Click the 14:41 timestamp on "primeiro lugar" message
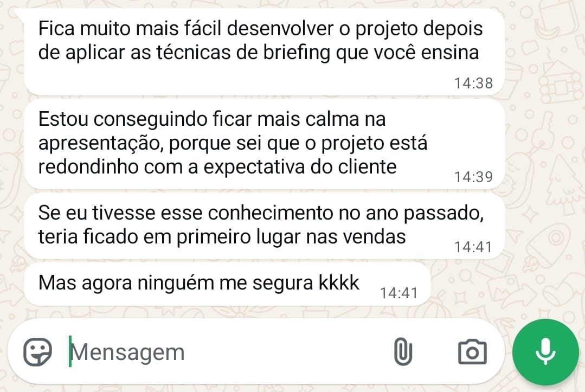The image size is (585, 392). click(473, 247)
